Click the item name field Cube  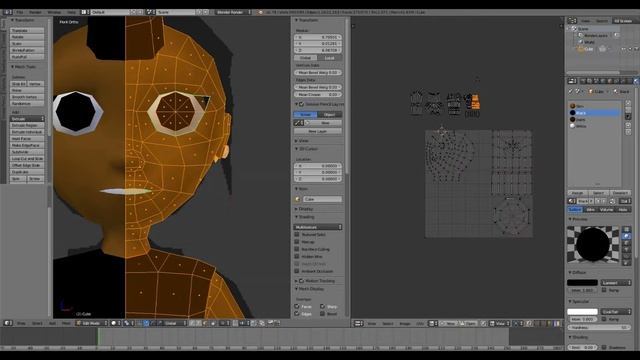pyautogui.click(x=322, y=199)
